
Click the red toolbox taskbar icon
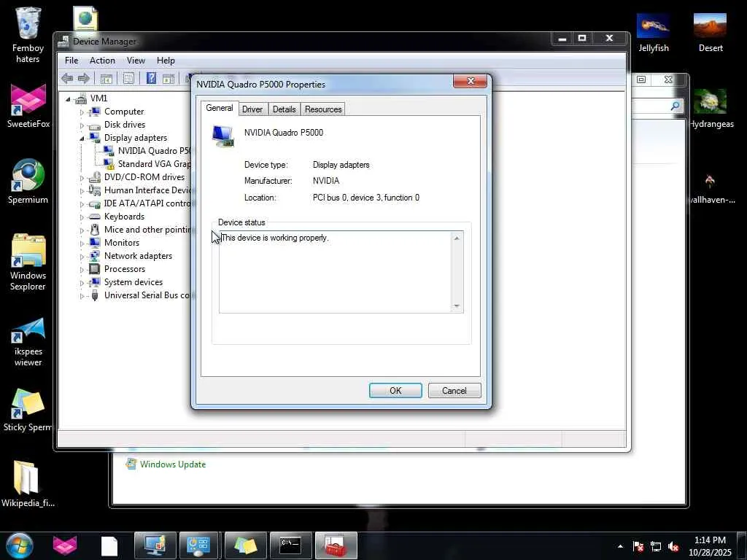pos(336,545)
